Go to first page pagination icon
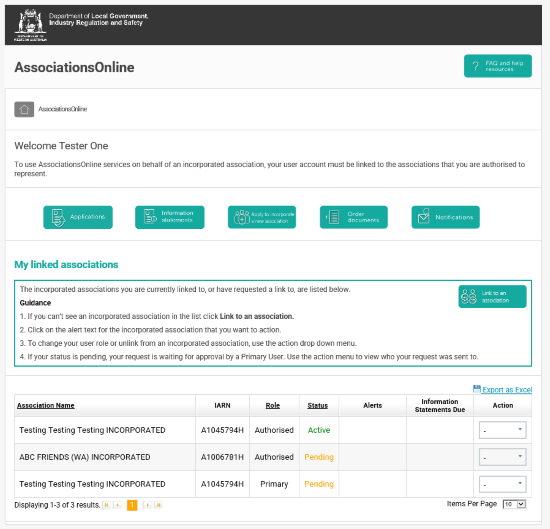The height and width of the screenshot is (529, 550). (x=106, y=505)
